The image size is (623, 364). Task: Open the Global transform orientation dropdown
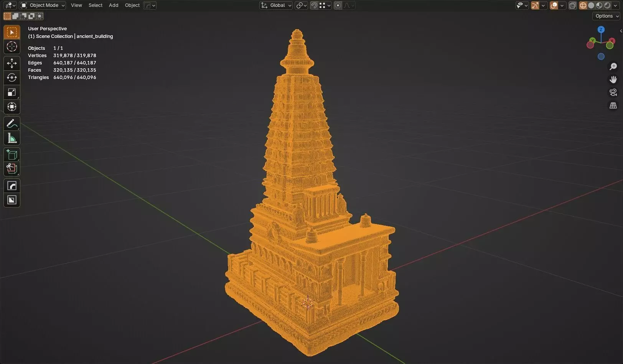point(276,5)
